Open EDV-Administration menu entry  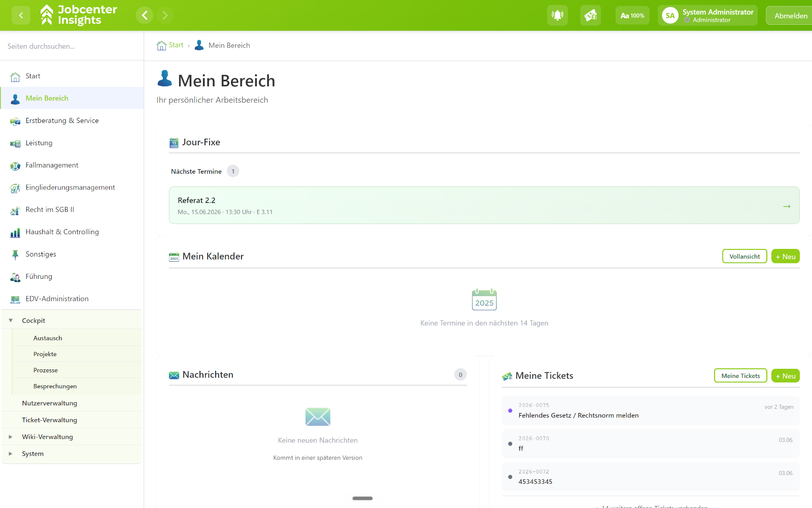[57, 299]
